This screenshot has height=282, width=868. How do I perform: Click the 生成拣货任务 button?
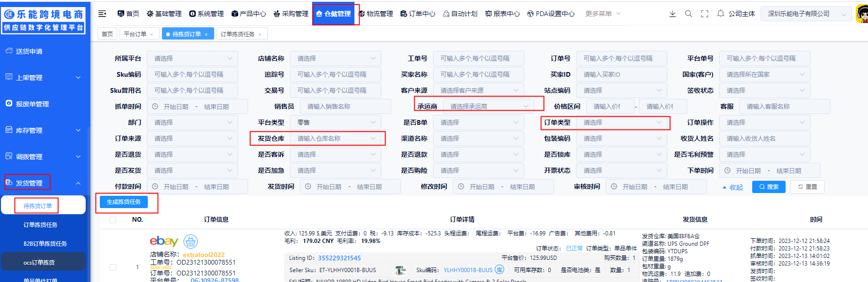pos(123,202)
